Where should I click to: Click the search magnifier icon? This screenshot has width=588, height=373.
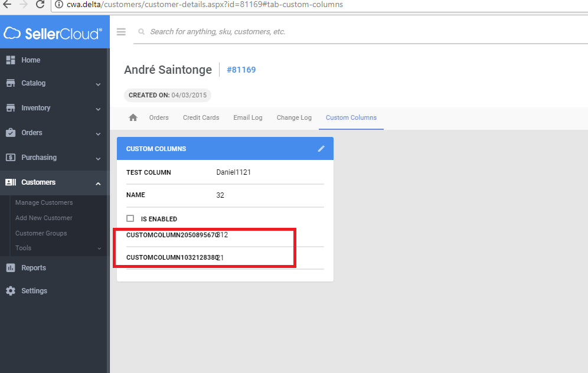tap(142, 32)
